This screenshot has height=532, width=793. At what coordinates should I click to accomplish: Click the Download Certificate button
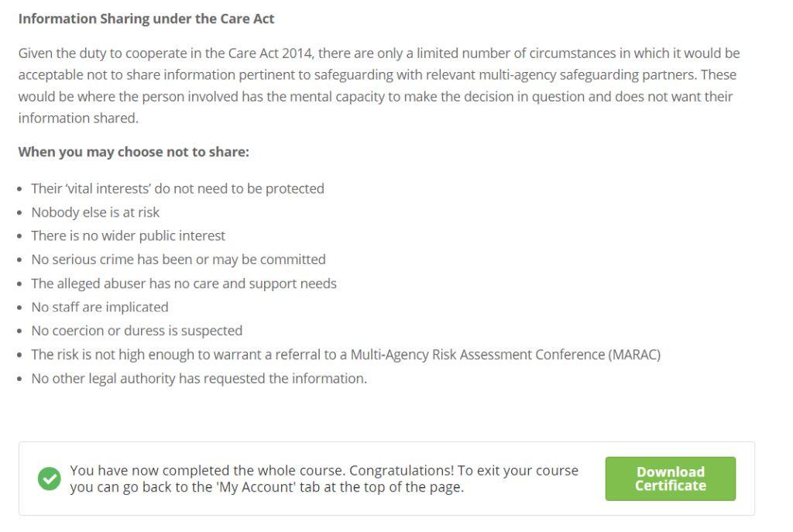click(670, 479)
